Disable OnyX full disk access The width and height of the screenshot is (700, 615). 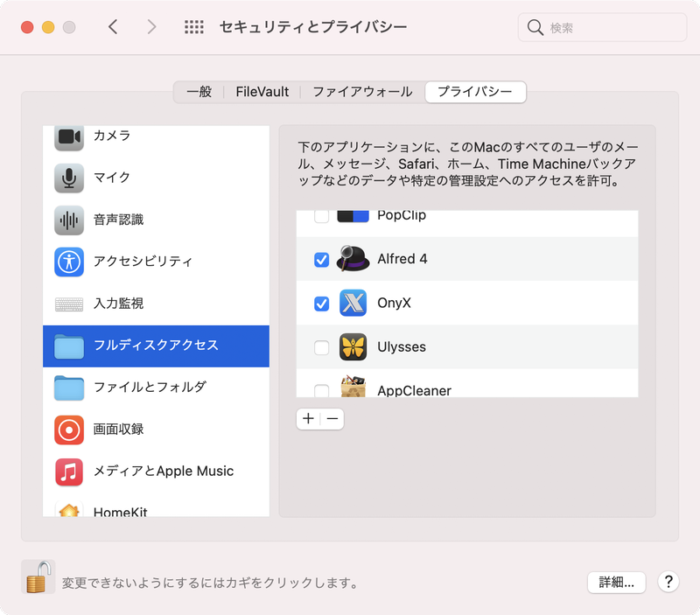click(323, 304)
